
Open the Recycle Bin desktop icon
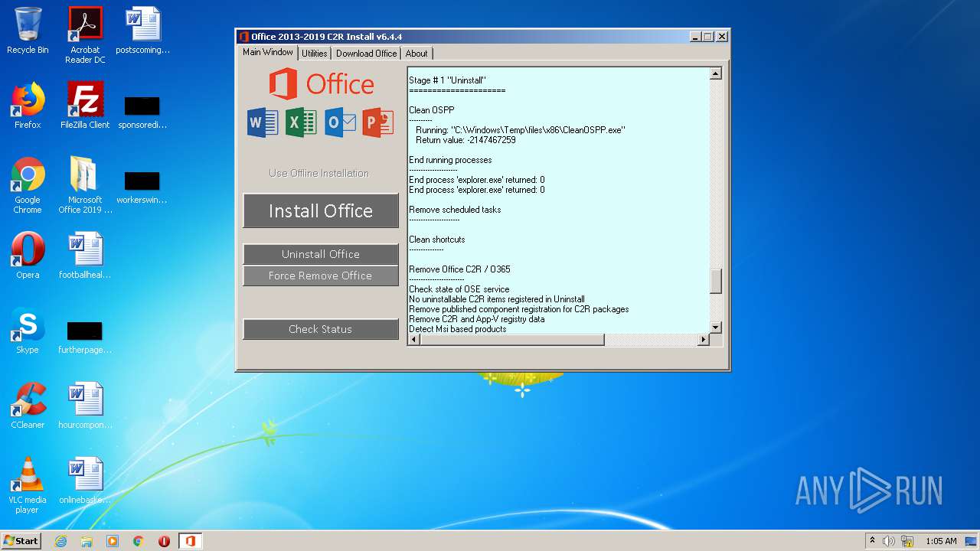click(x=28, y=31)
